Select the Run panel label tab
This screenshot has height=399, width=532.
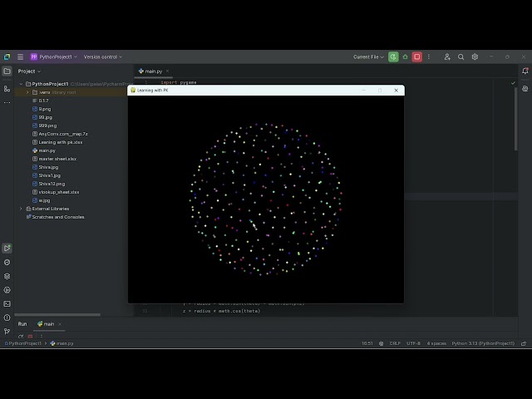[x=22, y=324]
